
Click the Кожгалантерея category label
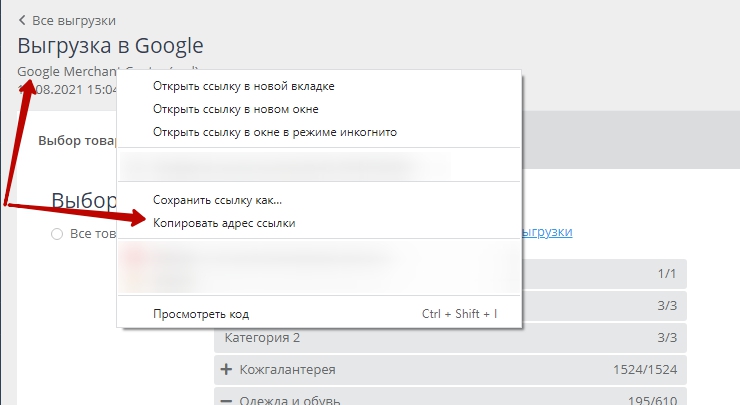pyautogui.click(x=287, y=370)
